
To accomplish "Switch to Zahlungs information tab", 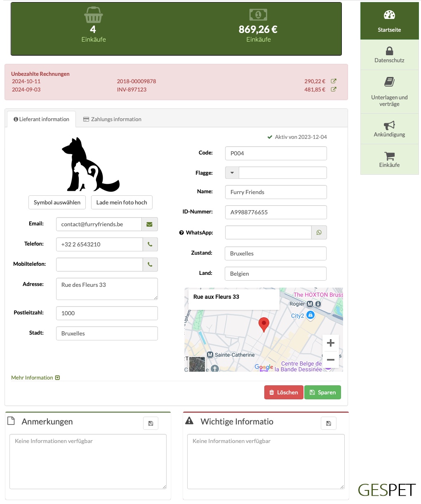I will tap(112, 119).
